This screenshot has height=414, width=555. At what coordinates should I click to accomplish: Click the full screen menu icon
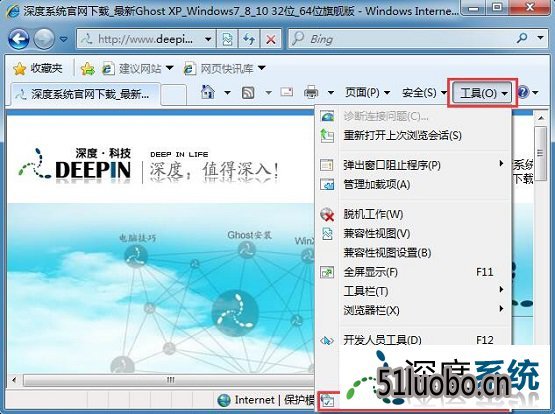click(327, 272)
